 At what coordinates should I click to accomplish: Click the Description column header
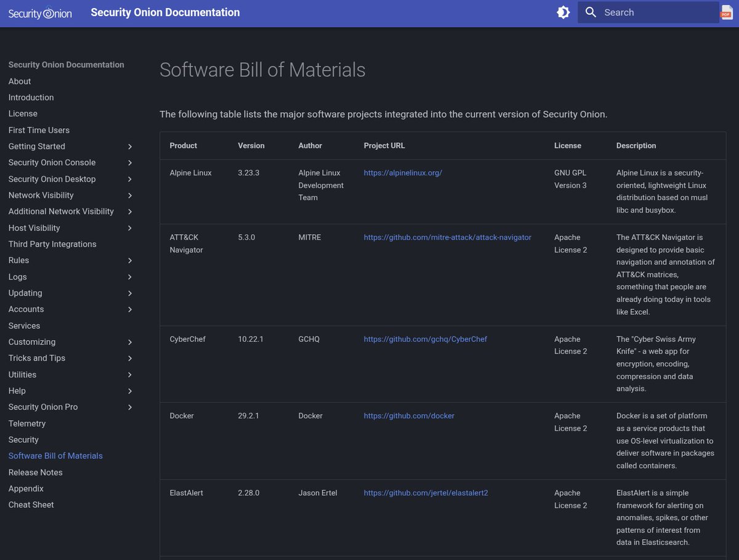636,146
